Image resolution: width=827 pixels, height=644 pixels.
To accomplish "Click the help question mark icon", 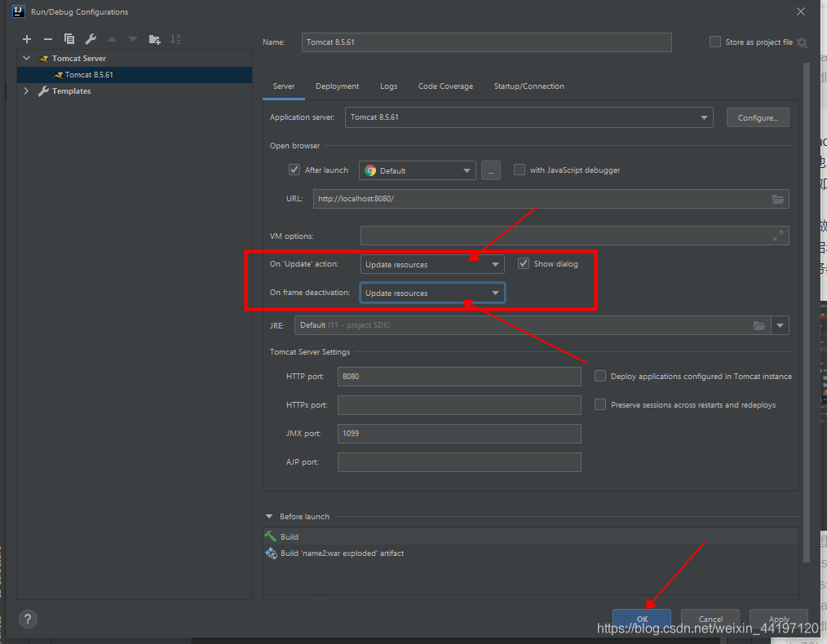I will click(28, 619).
